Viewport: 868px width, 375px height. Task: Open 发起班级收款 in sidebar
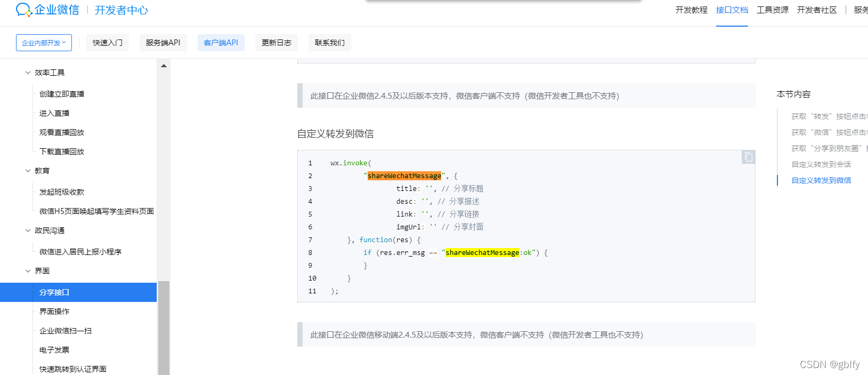click(62, 192)
